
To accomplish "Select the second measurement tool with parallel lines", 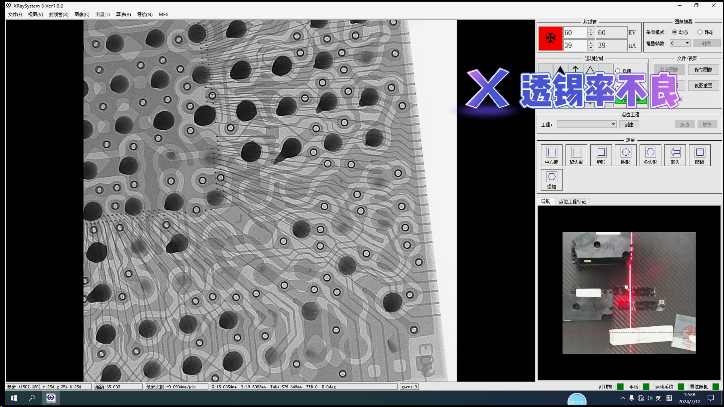I will pos(575,154).
